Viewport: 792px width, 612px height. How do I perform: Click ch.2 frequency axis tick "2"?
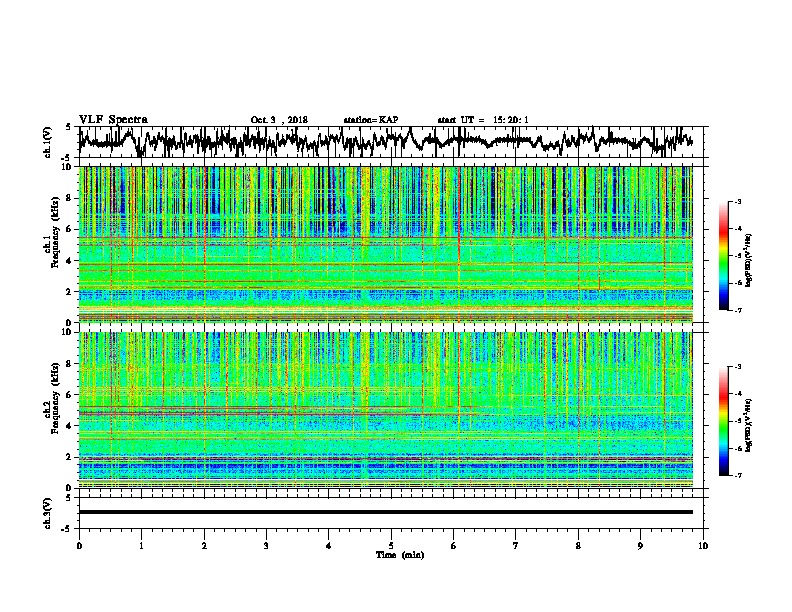(x=69, y=457)
